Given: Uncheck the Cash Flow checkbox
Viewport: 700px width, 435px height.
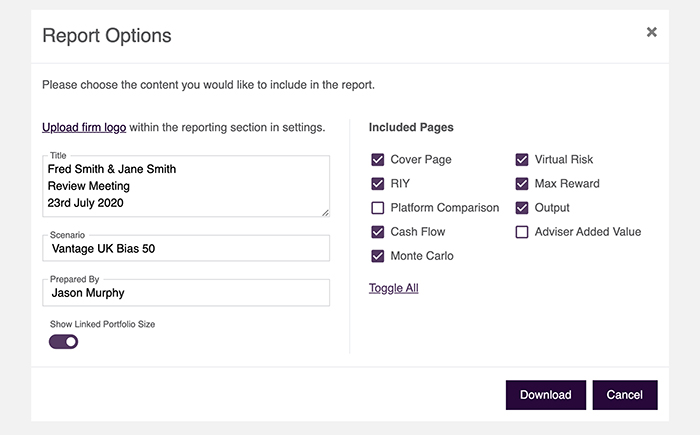Looking at the screenshot, I should click(378, 232).
